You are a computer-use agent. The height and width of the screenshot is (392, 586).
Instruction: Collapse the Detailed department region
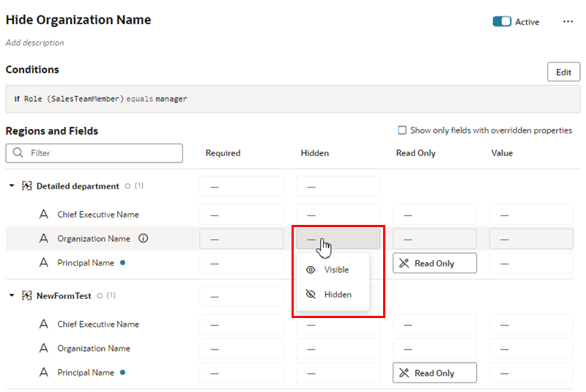(12, 185)
